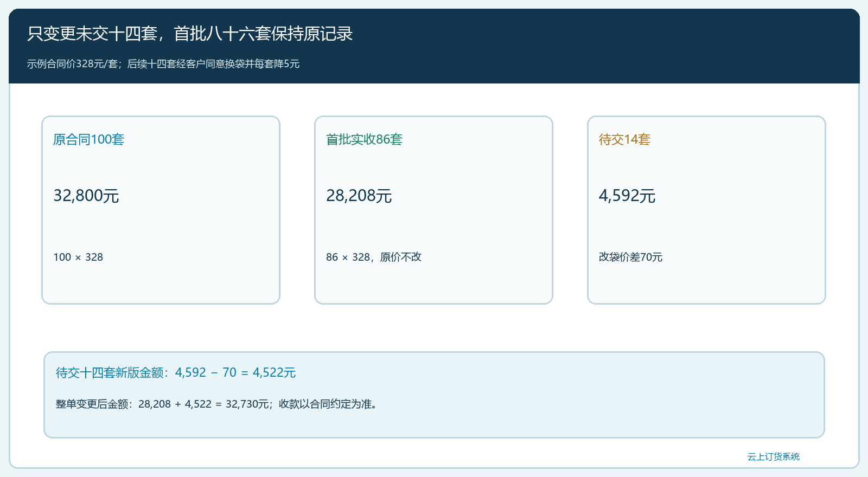
Task: Click the header title 只变更未交十四套
Action: pyautogui.click(x=92, y=34)
